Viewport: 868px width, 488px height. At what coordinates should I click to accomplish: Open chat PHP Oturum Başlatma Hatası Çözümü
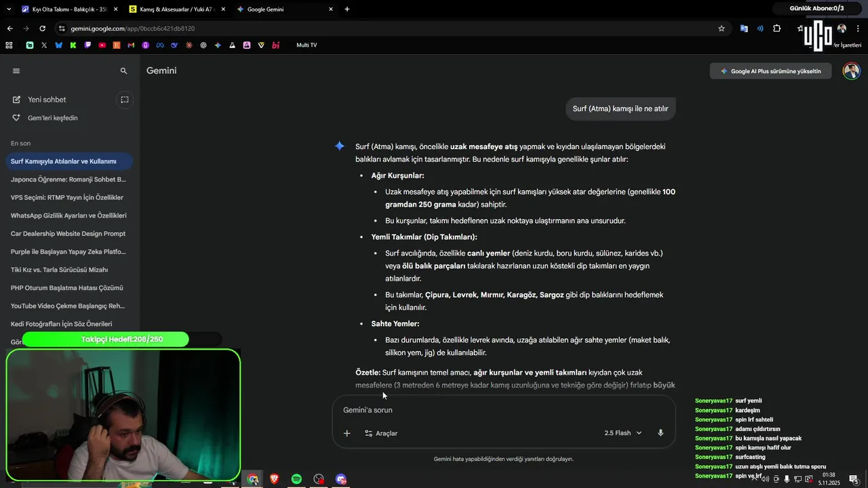(x=68, y=287)
